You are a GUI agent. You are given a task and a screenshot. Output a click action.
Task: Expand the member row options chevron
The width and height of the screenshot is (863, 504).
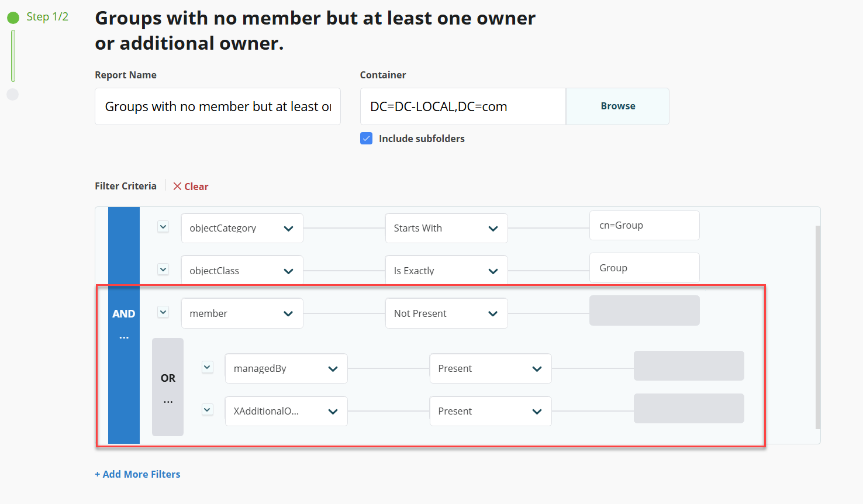tap(163, 312)
